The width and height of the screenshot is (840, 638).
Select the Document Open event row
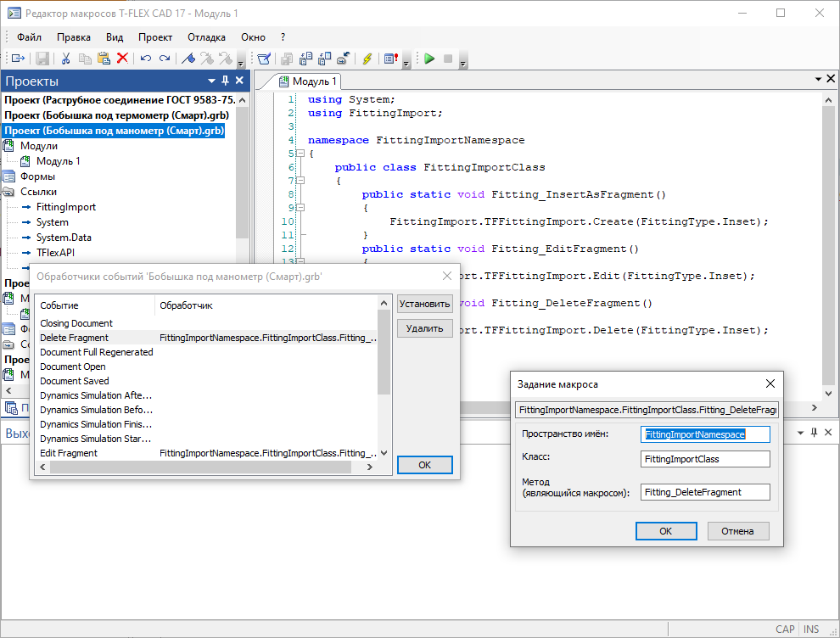tap(73, 367)
